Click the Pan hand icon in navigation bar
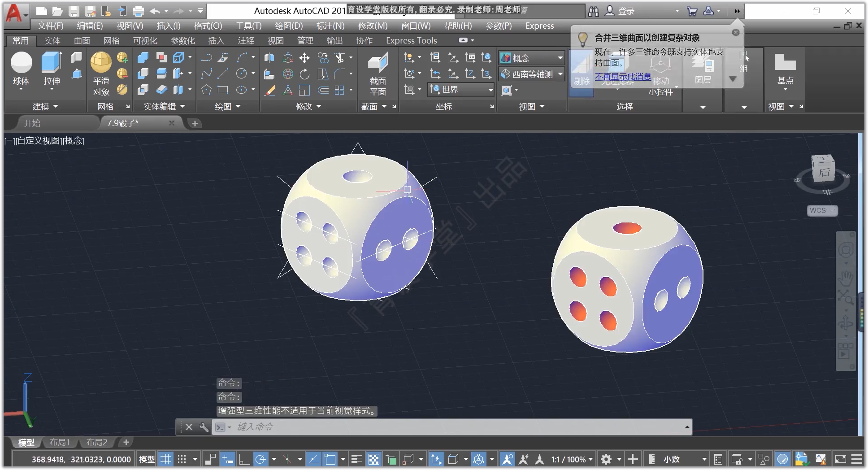This screenshot has width=868, height=470. coord(846,279)
